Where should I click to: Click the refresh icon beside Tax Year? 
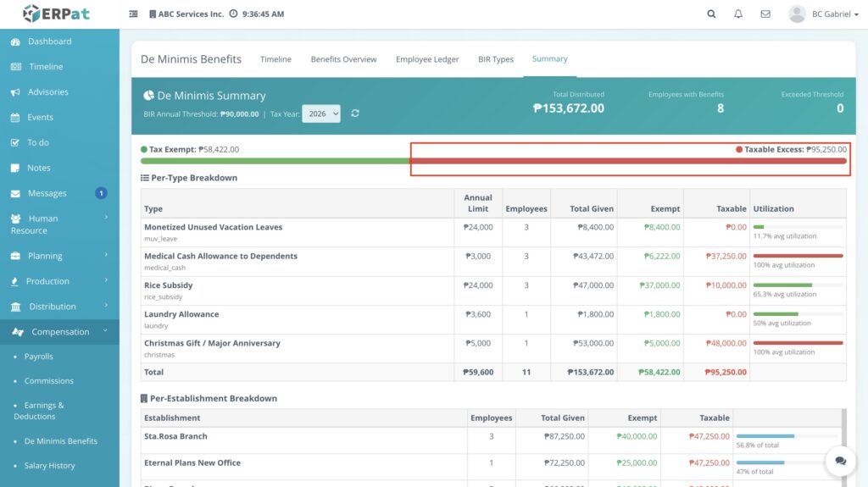click(355, 113)
